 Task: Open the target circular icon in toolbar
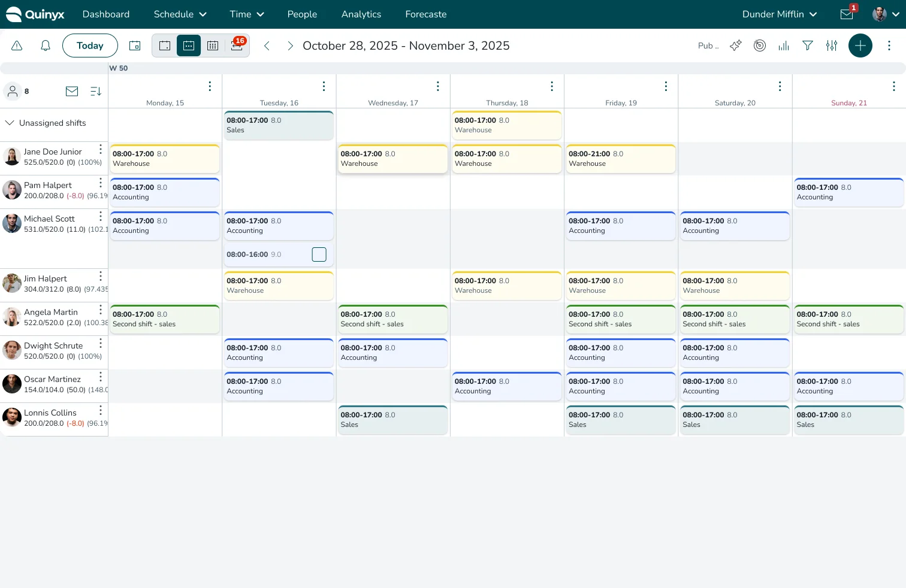pos(760,46)
